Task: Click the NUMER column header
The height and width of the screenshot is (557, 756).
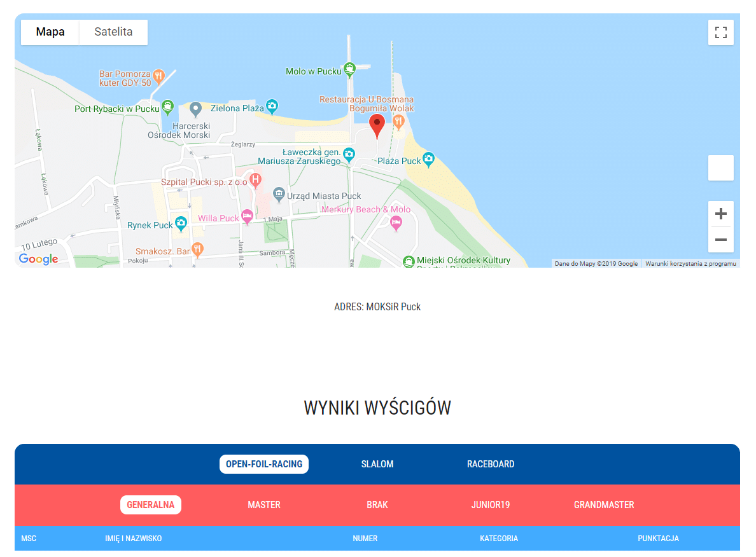Action: (365, 538)
